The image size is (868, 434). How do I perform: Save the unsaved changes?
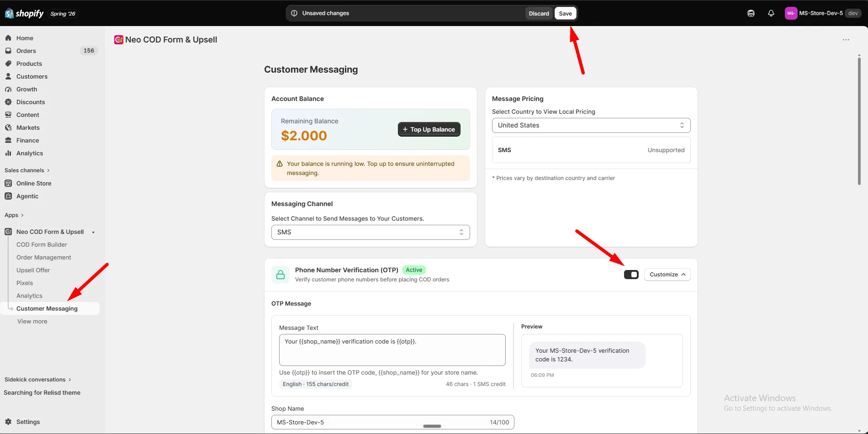point(566,13)
